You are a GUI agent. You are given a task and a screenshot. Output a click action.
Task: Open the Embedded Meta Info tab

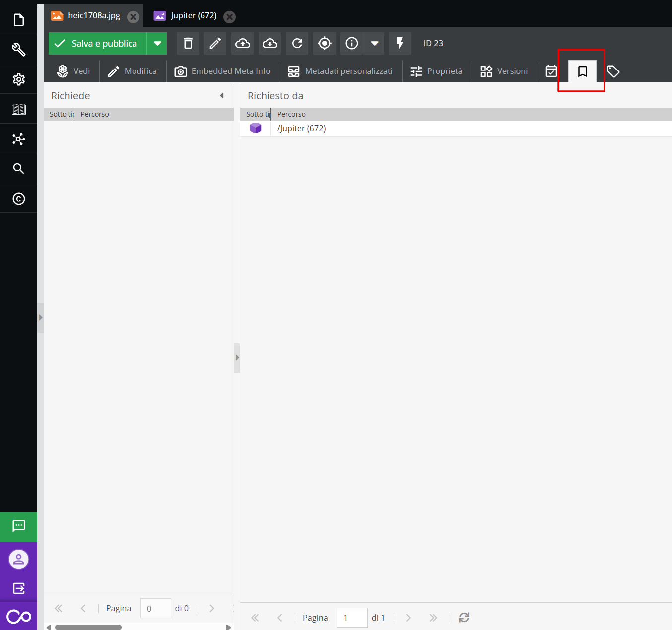pyautogui.click(x=223, y=71)
